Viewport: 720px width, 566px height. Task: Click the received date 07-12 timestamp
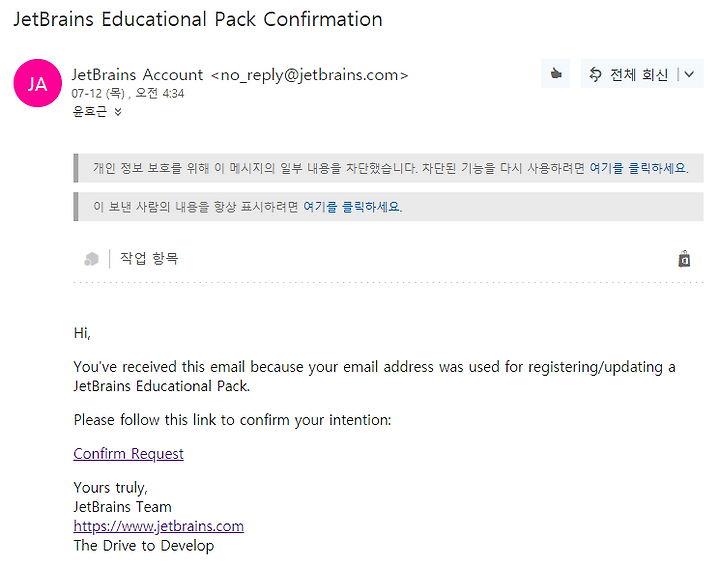point(128,94)
